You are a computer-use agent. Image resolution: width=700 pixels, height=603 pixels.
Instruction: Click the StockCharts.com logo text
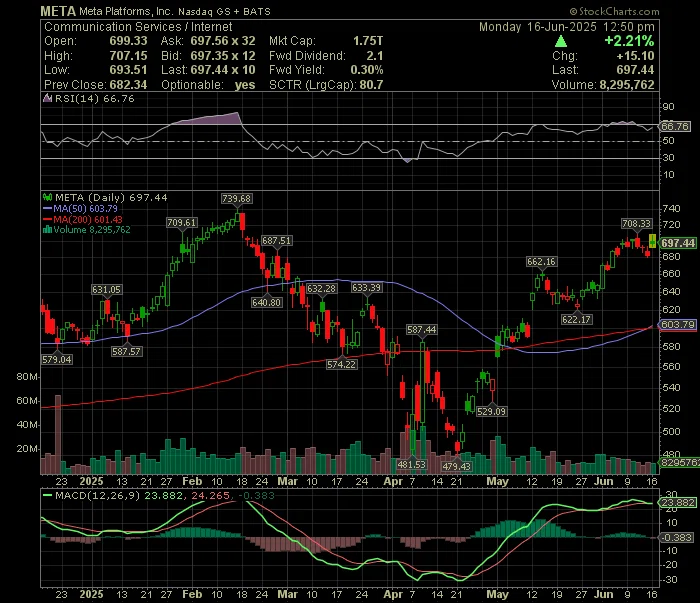click(x=614, y=12)
